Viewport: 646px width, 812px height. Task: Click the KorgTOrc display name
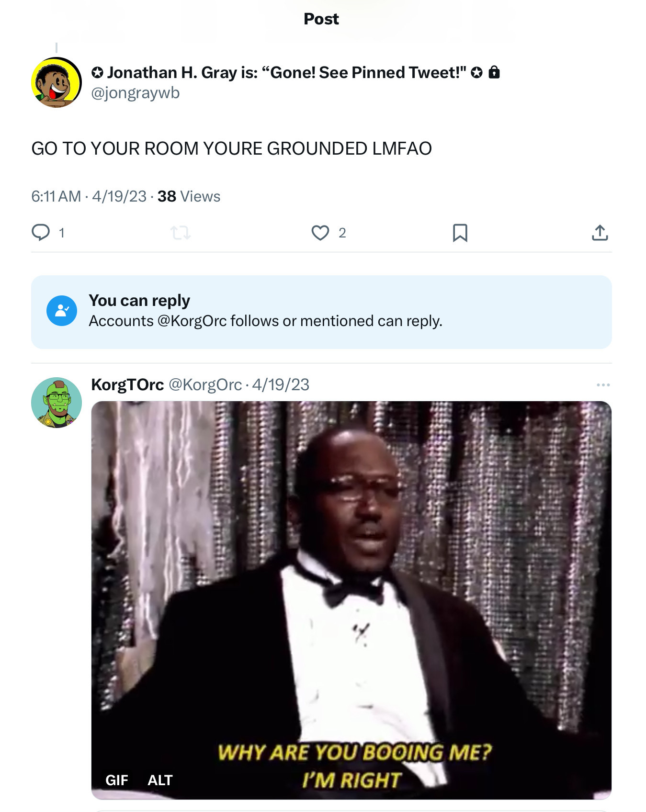click(127, 385)
